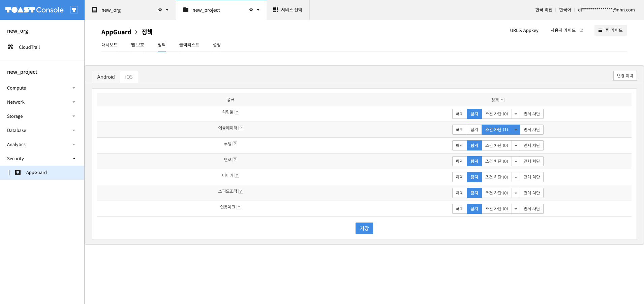Collapse the Security sidebar menu
The height and width of the screenshot is (304, 644).
coord(42,159)
